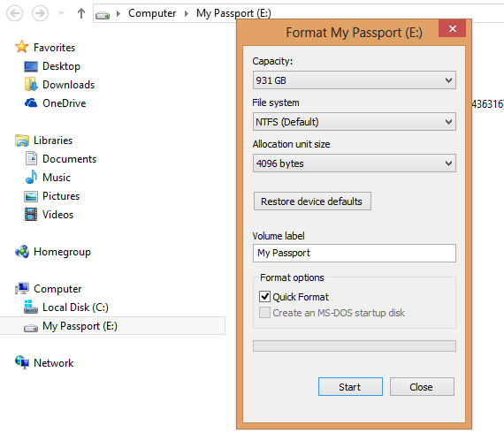
Task: Click the OneDrive cloud icon
Action: tap(31, 103)
